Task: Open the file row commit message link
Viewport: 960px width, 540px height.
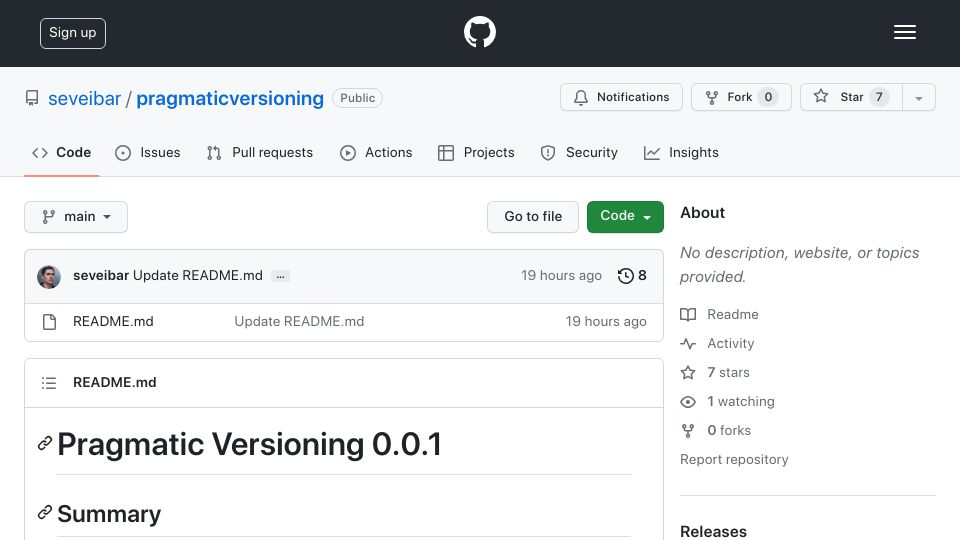Action: 299,321
